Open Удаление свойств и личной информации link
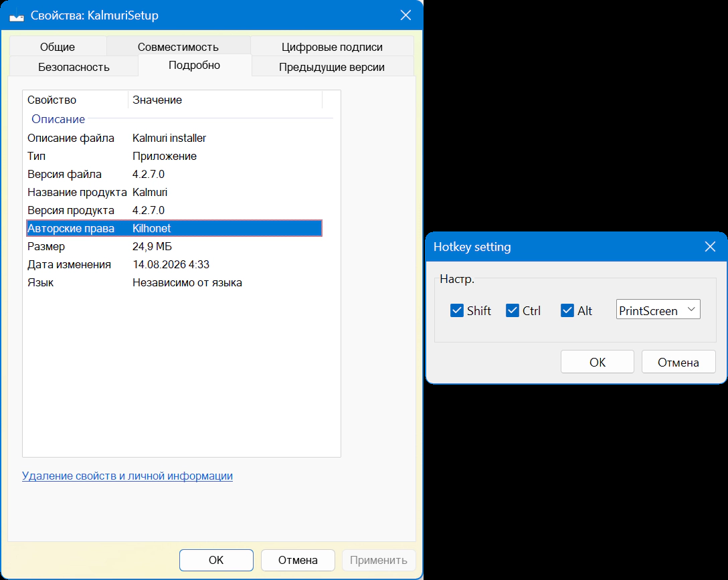 click(x=127, y=476)
